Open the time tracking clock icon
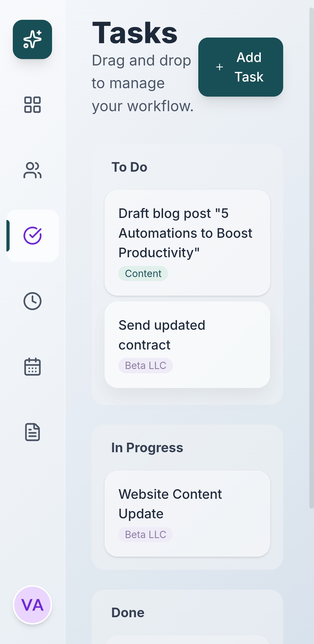 (32, 301)
